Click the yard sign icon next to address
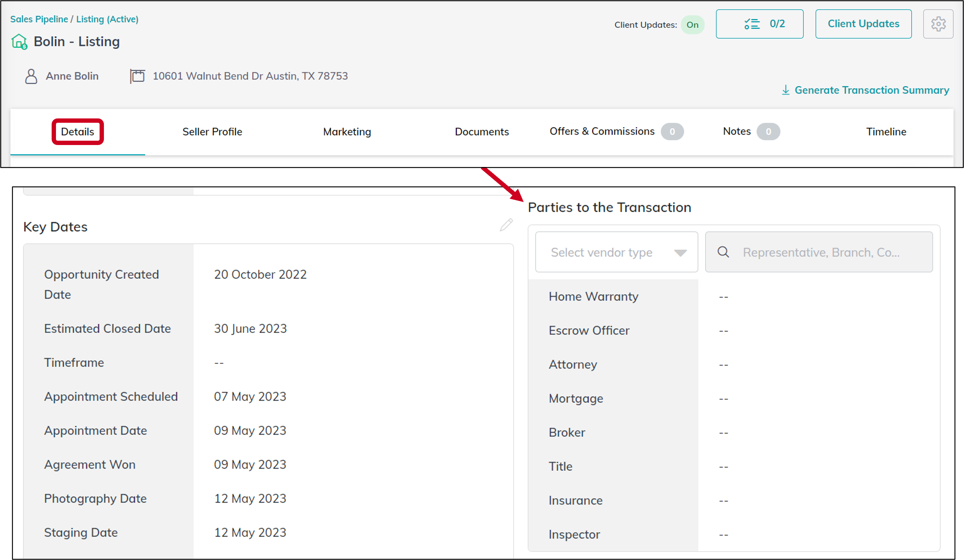Screen dimensions: 964x560 coord(137,76)
